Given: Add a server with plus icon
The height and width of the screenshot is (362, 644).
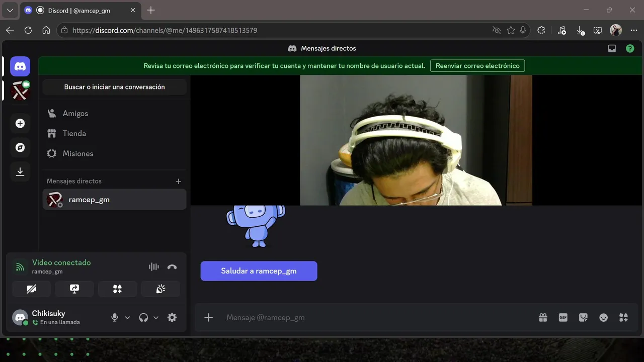Looking at the screenshot, I should click(x=20, y=123).
